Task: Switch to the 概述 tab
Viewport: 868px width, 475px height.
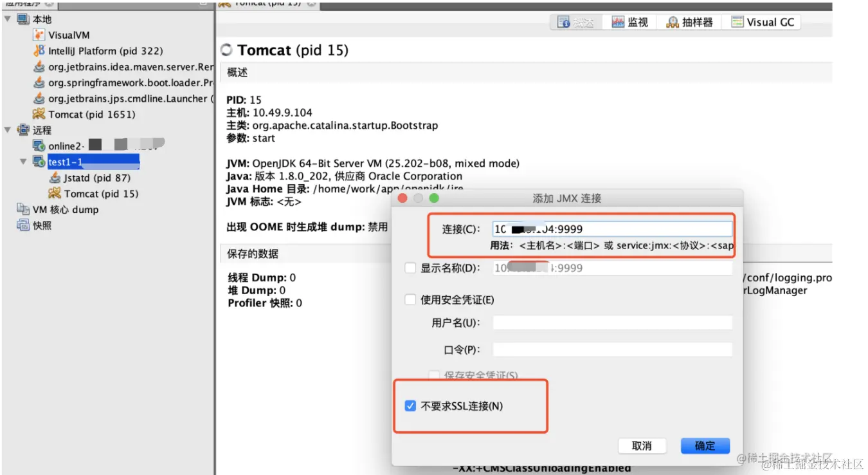Action: click(x=576, y=23)
